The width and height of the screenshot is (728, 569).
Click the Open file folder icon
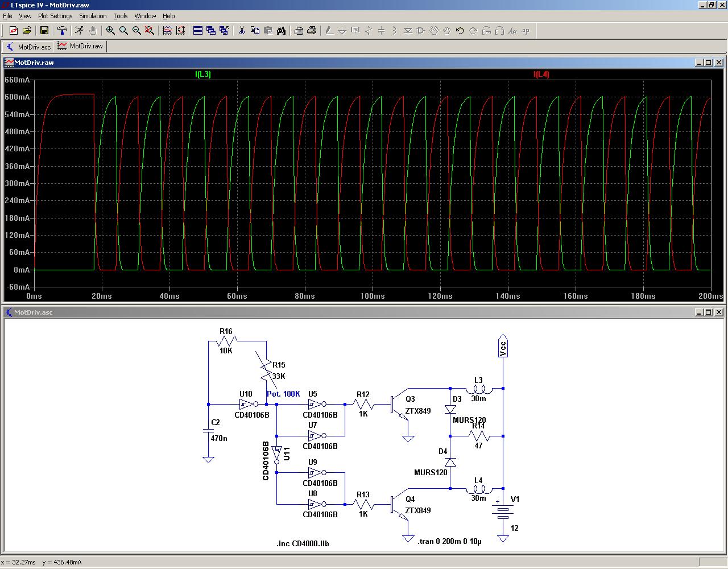click(27, 31)
